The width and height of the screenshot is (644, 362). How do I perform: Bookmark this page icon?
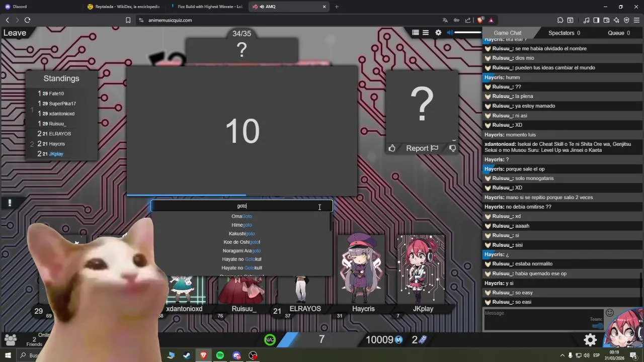128,20
